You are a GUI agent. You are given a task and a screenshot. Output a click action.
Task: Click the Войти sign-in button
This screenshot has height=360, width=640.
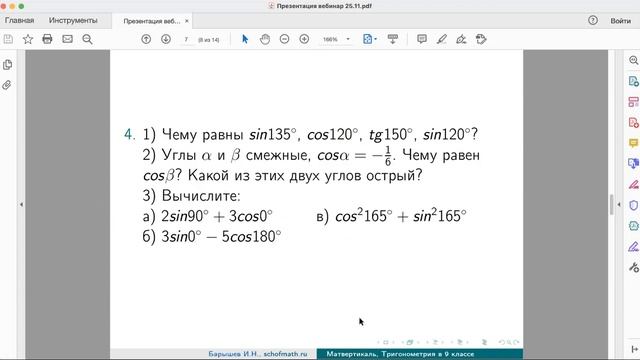pos(620,21)
